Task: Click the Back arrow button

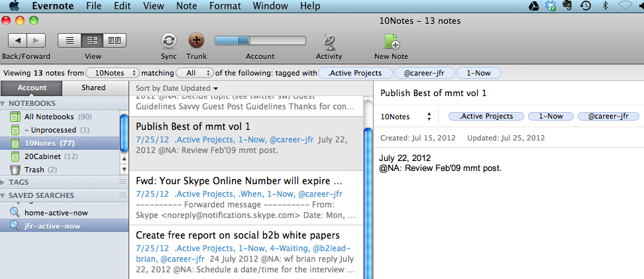Action: click(x=18, y=40)
